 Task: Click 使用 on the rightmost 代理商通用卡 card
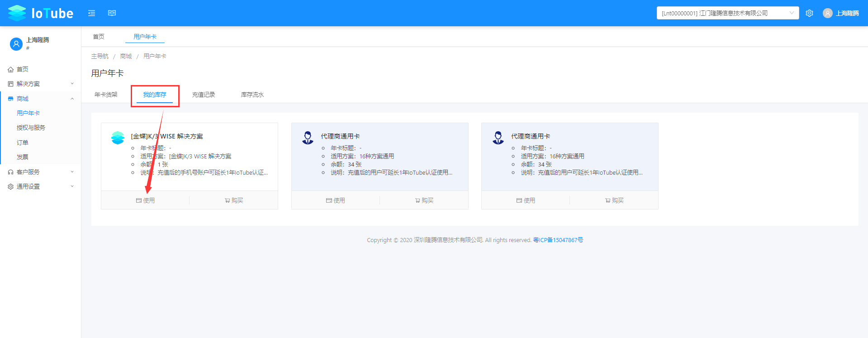pyautogui.click(x=526, y=200)
